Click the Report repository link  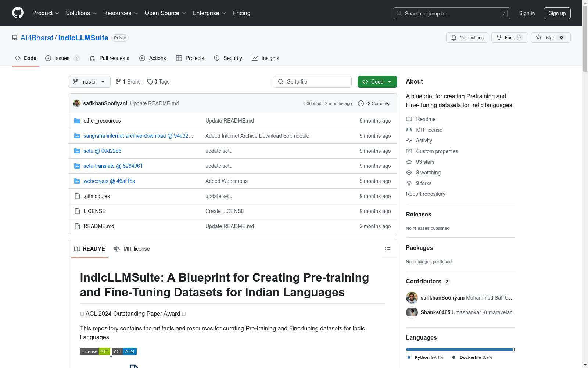[426, 194]
